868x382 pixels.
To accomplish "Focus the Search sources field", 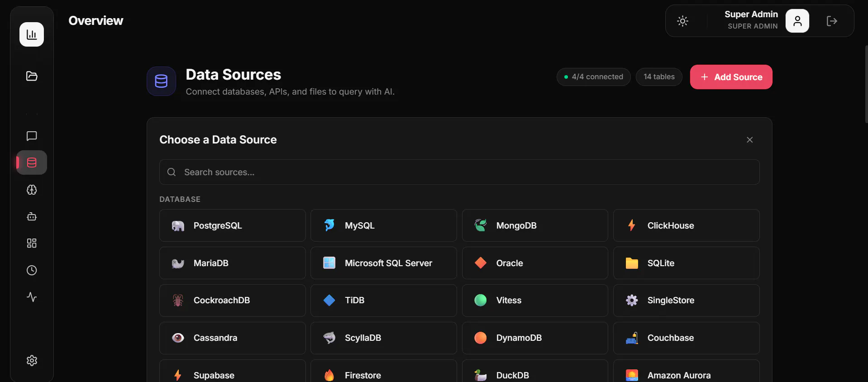I will (459, 172).
